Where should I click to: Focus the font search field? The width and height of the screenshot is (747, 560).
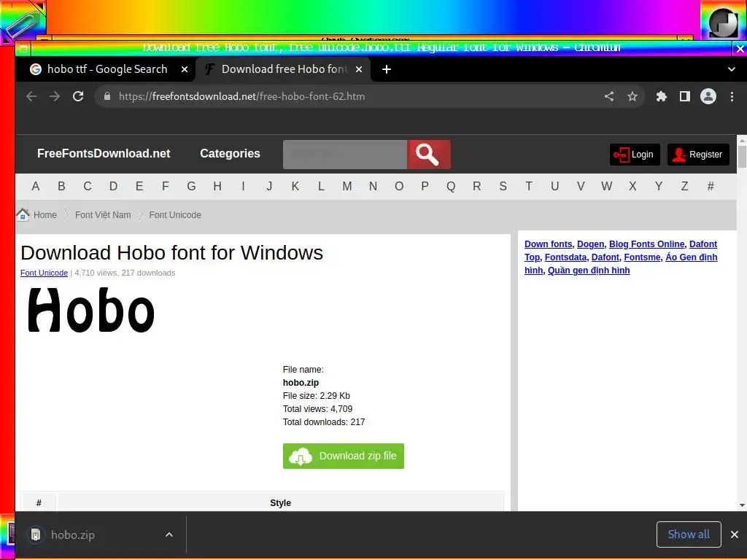pos(345,155)
